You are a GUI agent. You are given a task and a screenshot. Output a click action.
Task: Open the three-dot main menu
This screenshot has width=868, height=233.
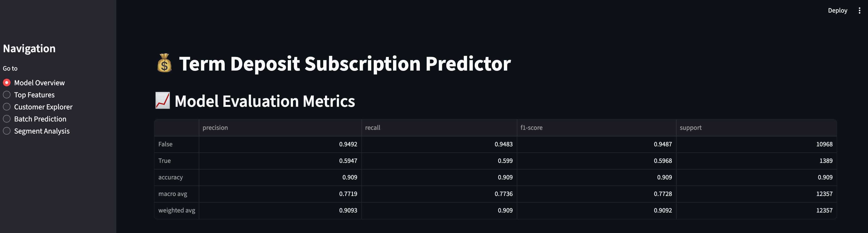859,10
